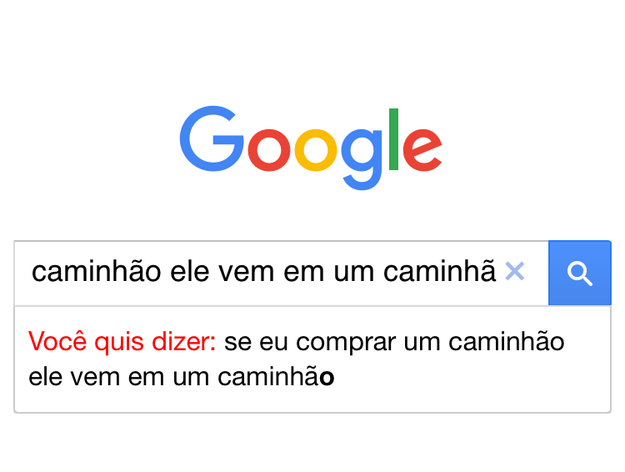
Task: Click the Google logo
Action: click(x=311, y=148)
